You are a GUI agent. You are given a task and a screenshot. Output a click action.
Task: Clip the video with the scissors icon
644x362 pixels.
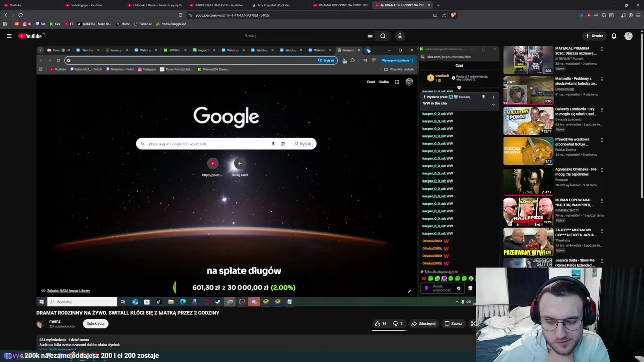[x=473, y=324]
